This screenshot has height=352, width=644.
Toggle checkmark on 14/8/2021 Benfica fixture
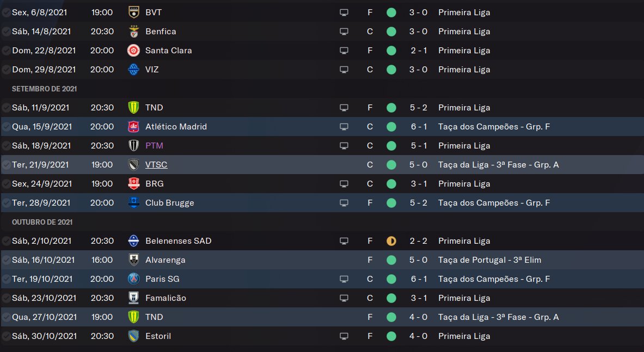pyautogui.click(x=6, y=31)
